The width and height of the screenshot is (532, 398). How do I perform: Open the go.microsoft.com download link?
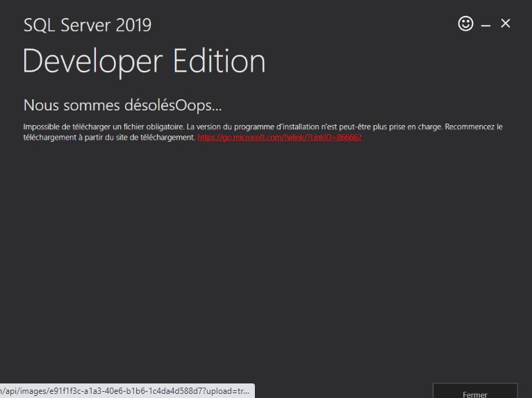click(x=279, y=138)
